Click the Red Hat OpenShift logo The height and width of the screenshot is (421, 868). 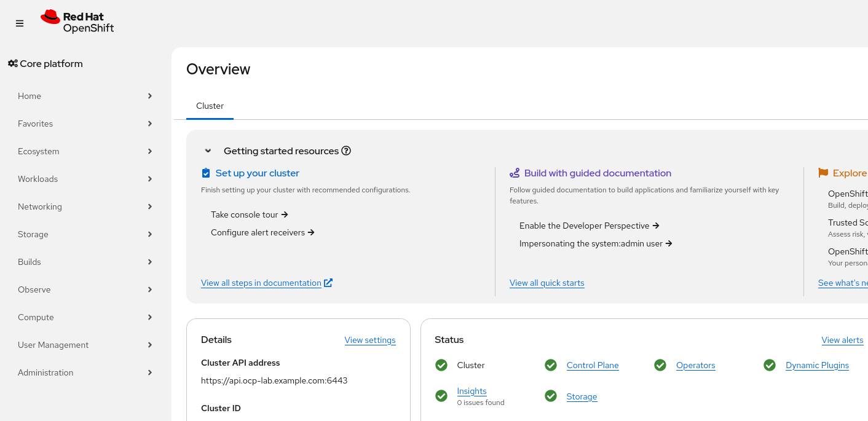77,22
